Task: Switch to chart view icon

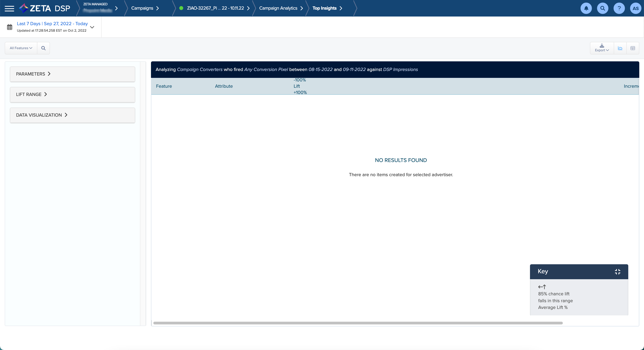Action: (x=620, y=48)
